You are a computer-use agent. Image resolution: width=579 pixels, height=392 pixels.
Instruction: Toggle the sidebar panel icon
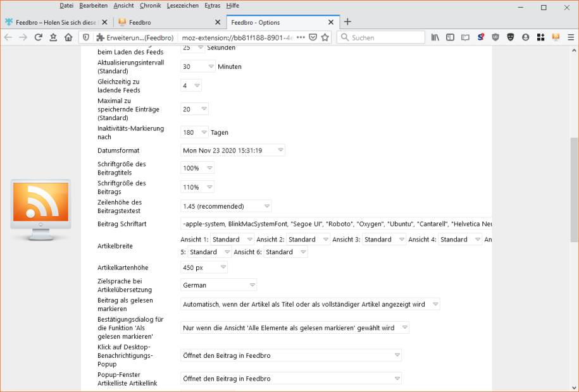(x=450, y=37)
